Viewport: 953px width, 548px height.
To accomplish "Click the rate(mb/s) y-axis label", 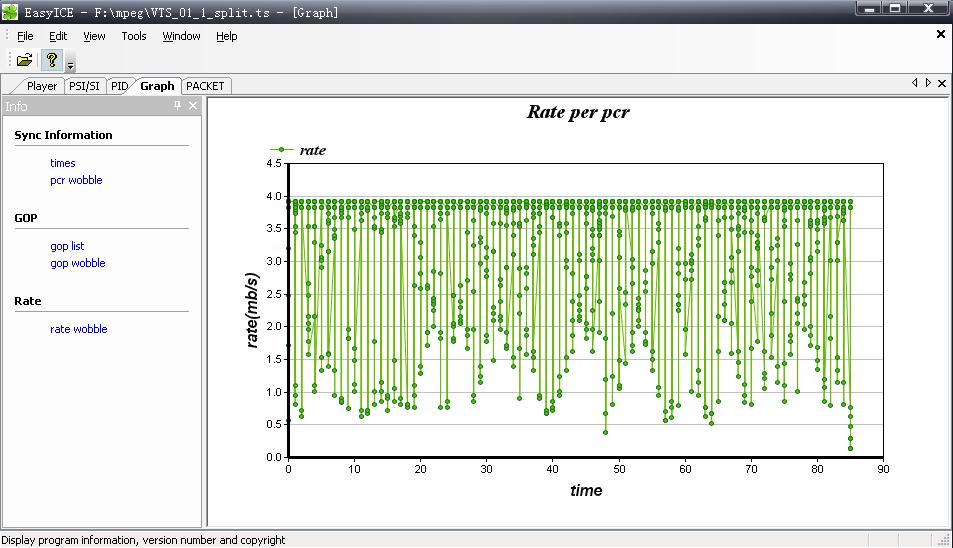I will pos(252,310).
